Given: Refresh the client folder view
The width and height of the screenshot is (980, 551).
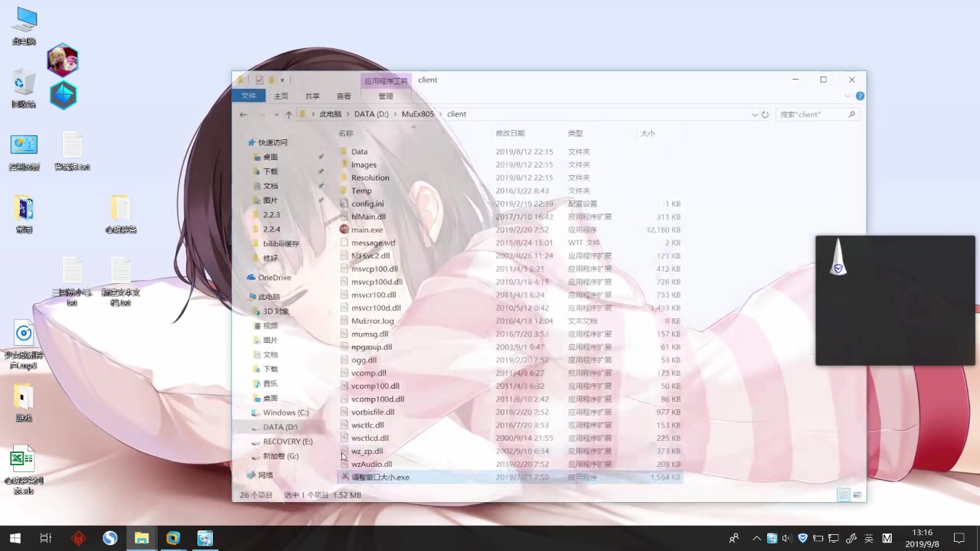Looking at the screenshot, I should (x=765, y=114).
